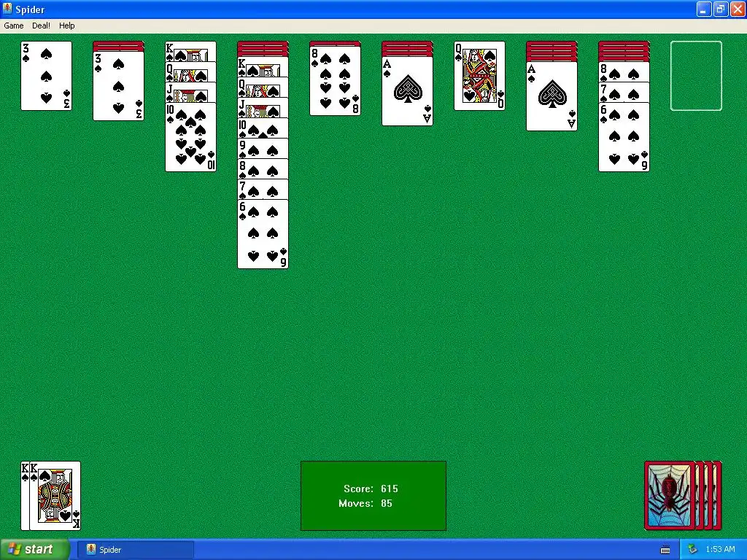The width and height of the screenshot is (747, 560).
Task: Click the system tray icon beside the clock
Action: [692, 550]
